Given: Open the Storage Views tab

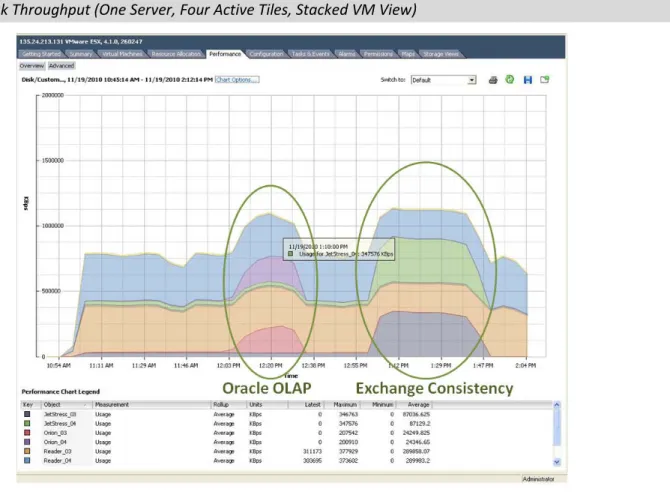Looking at the screenshot, I should pyautogui.click(x=441, y=54).
